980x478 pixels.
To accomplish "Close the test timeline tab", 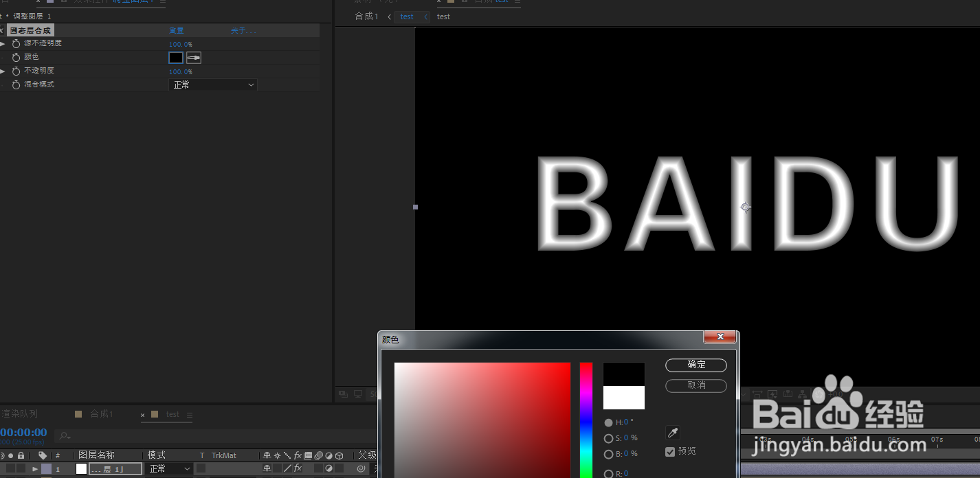I will point(143,415).
